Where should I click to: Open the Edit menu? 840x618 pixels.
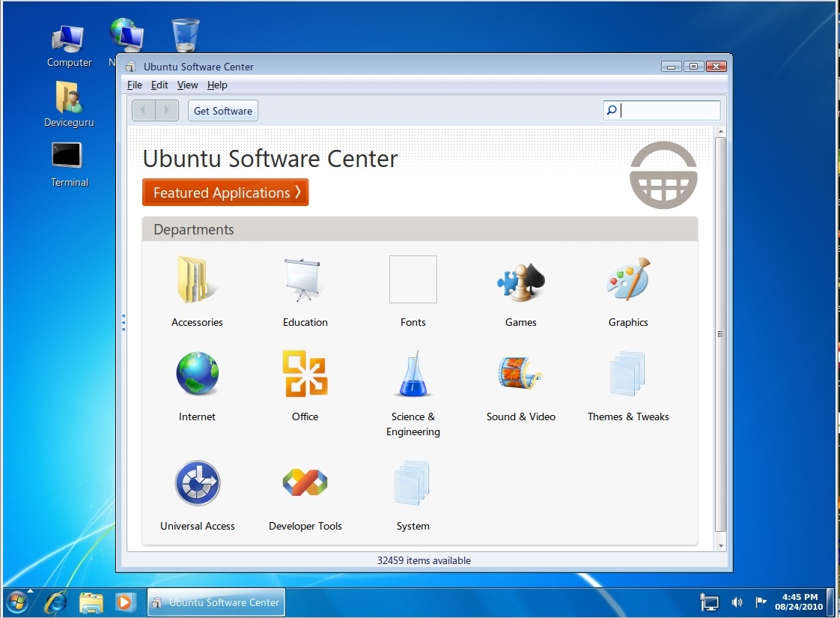pos(159,85)
